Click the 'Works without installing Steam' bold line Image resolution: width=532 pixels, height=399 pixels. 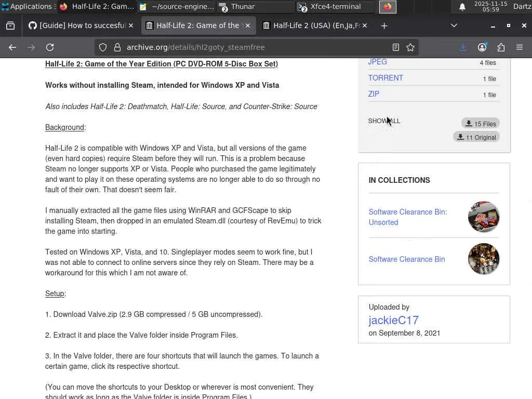(x=162, y=85)
